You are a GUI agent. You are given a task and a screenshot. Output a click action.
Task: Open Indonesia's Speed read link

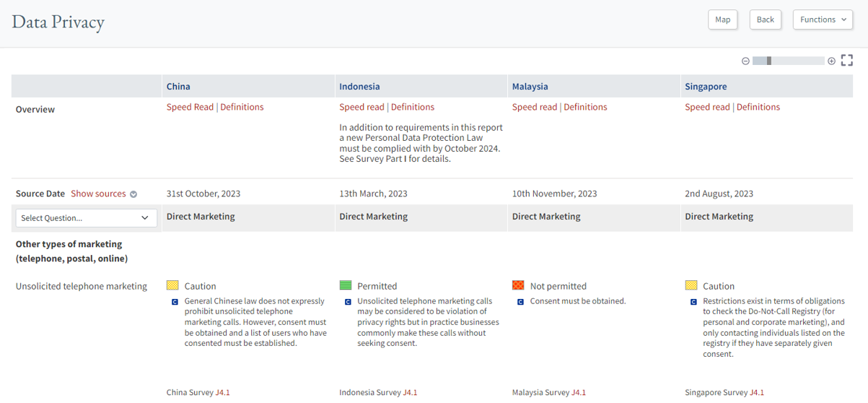362,107
